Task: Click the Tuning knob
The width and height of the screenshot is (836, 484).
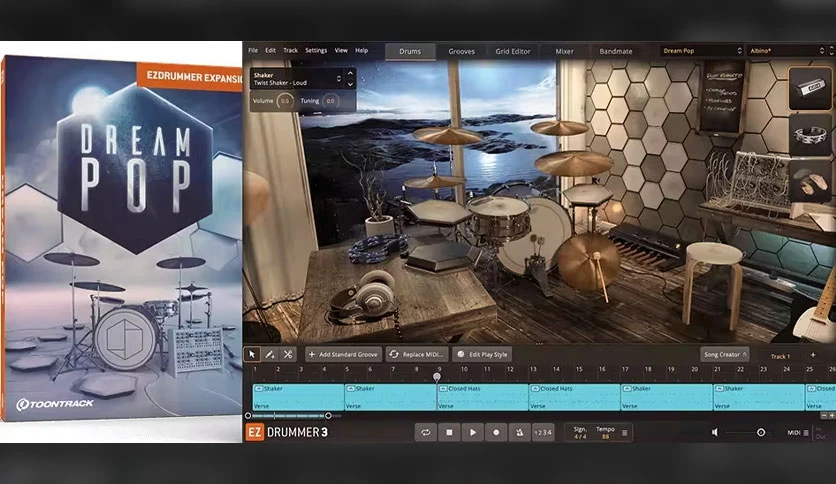Action: pos(330,101)
